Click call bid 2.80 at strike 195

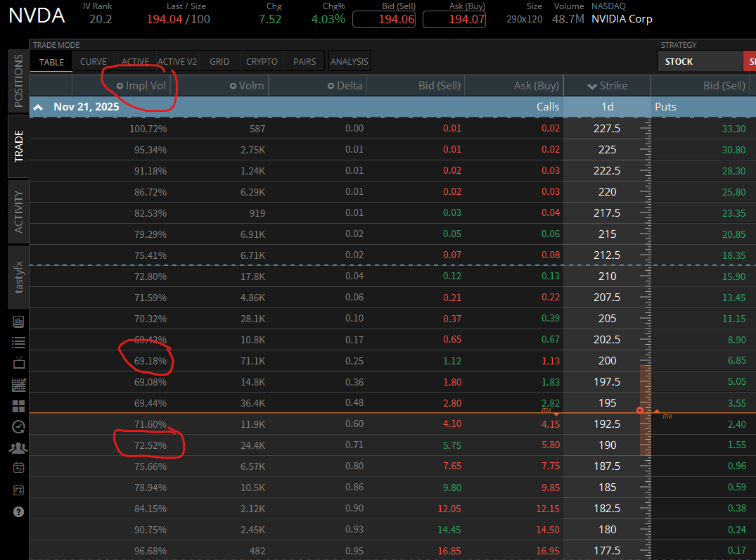(x=451, y=403)
